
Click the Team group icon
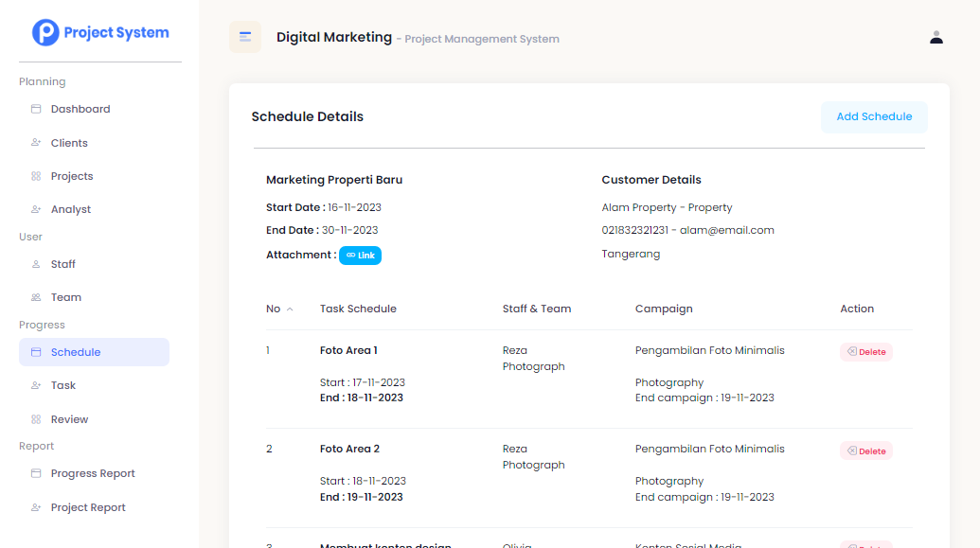[36, 297]
